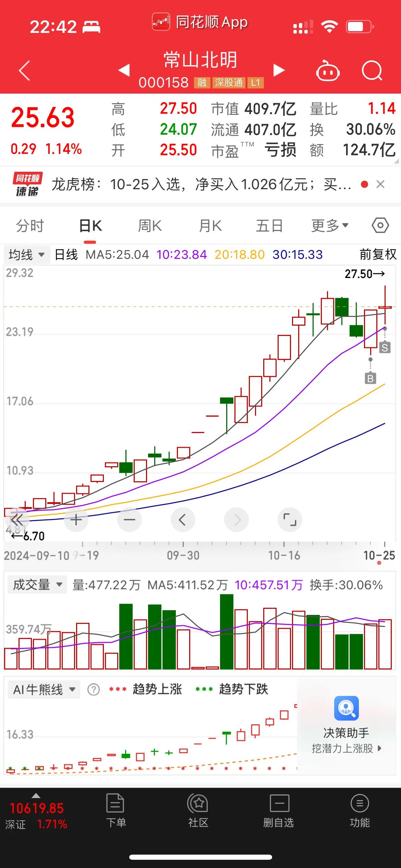Tap the latest red volume bar
The height and width of the screenshot is (868, 401).
(x=385, y=644)
